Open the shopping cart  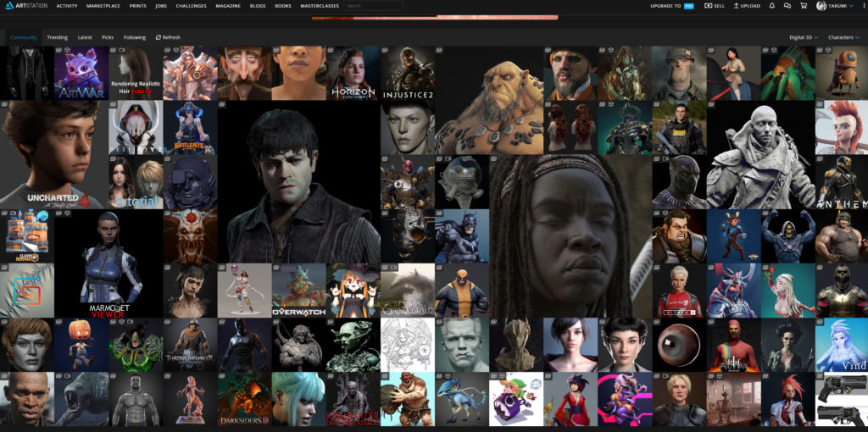pos(804,6)
